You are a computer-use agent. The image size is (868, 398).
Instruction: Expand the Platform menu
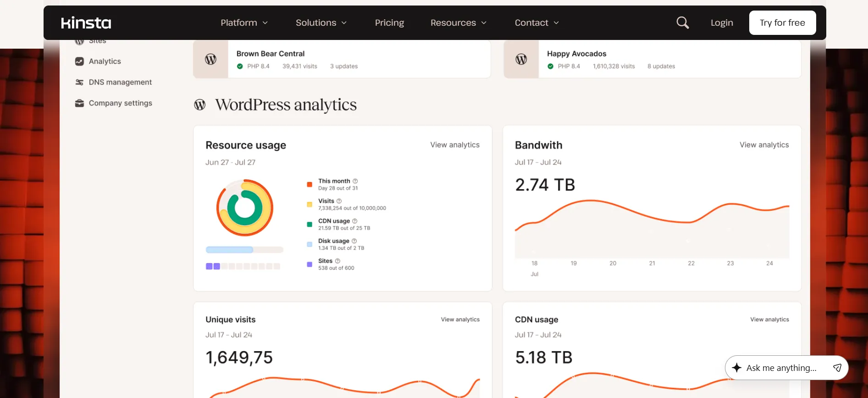pyautogui.click(x=244, y=22)
